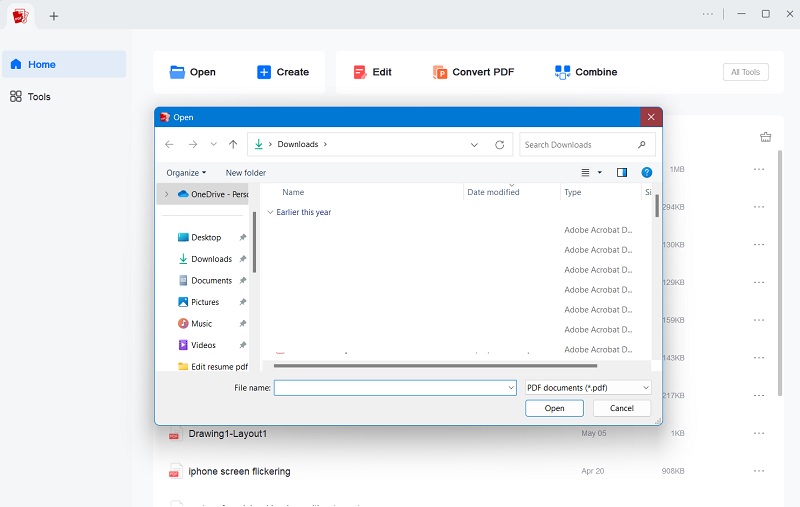Viewport: 800px width, 507px height.
Task: Click New folder in dialog toolbar
Action: point(245,172)
